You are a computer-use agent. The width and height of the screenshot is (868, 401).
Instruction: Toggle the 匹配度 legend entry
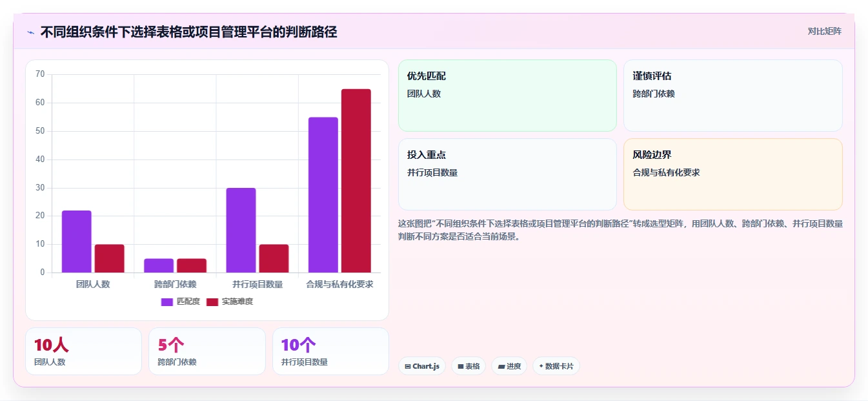tap(180, 302)
